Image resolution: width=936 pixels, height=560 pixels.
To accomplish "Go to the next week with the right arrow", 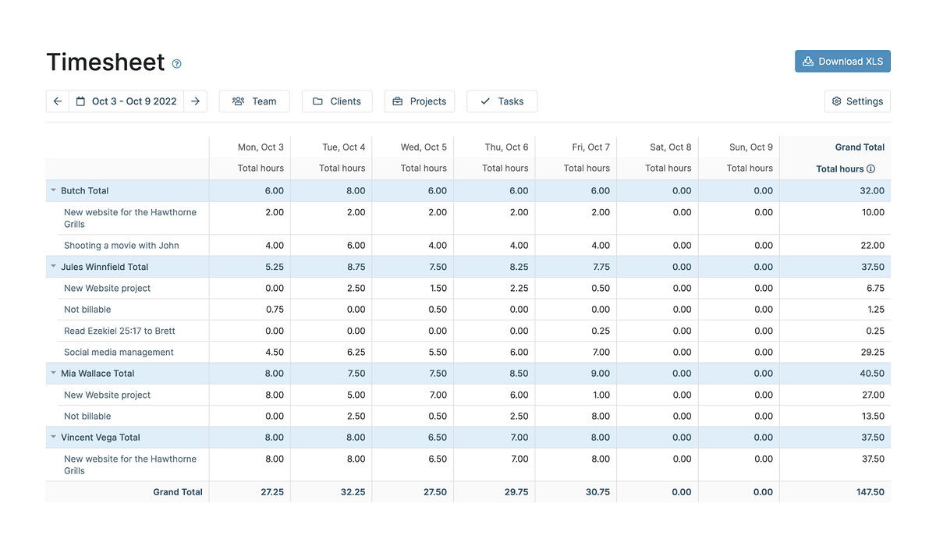I will click(x=196, y=101).
